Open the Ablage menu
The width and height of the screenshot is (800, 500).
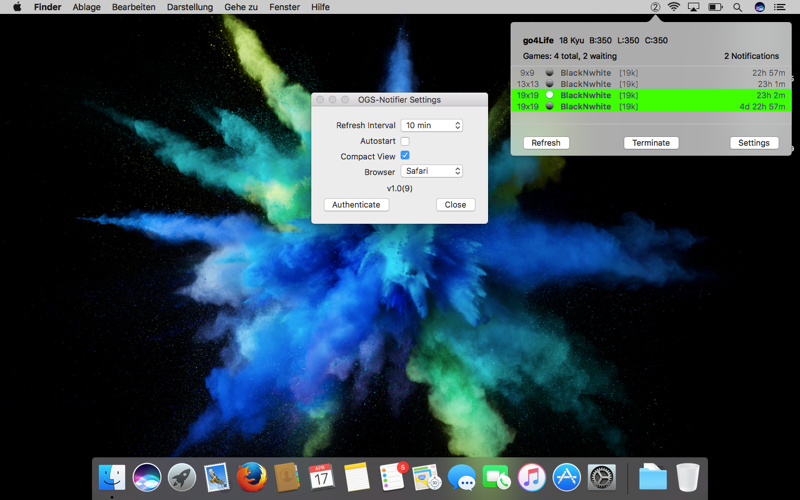click(86, 7)
